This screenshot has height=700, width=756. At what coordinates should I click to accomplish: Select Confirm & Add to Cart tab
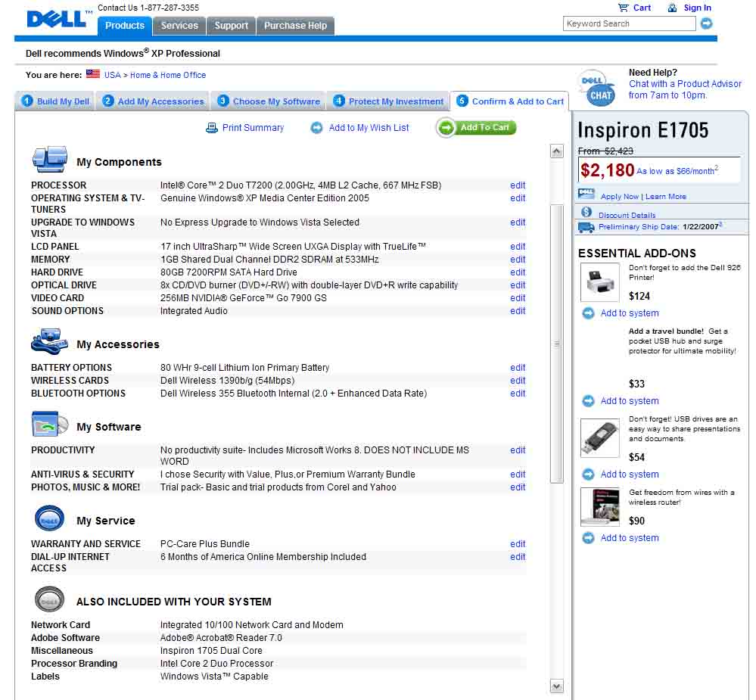(x=509, y=101)
